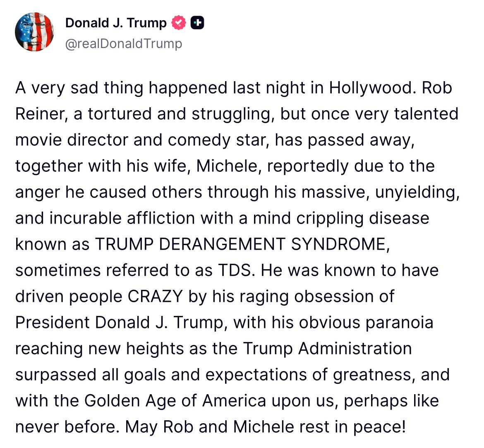This screenshot has height=448, width=484.
Task: Click the phrase "never before"
Action: point(65,427)
